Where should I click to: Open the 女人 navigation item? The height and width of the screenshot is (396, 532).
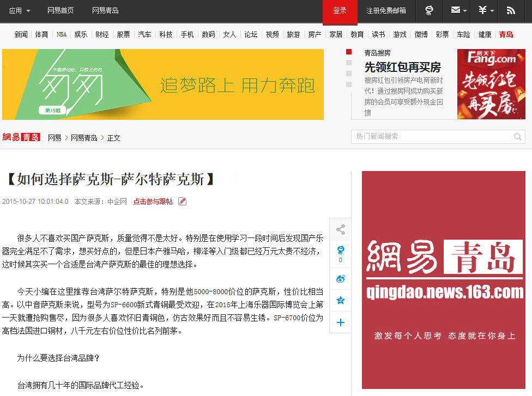229,34
